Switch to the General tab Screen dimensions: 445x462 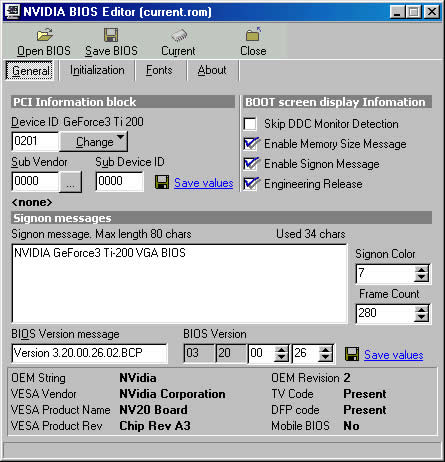[30, 71]
